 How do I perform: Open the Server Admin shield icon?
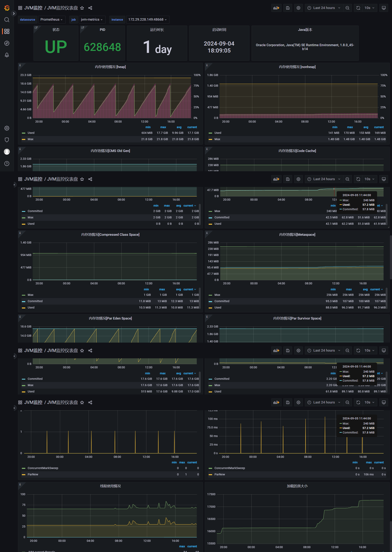point(7,140)
